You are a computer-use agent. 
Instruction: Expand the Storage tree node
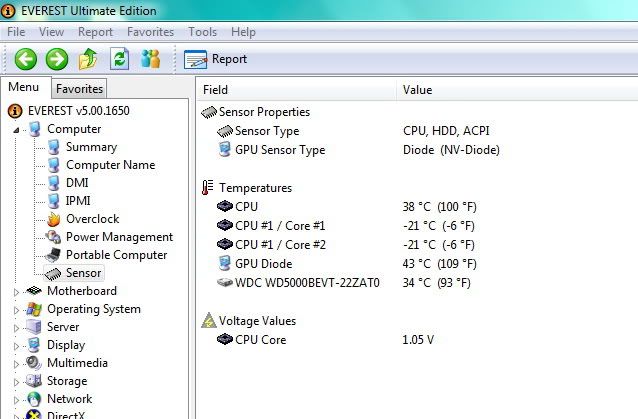click(16, 382)
